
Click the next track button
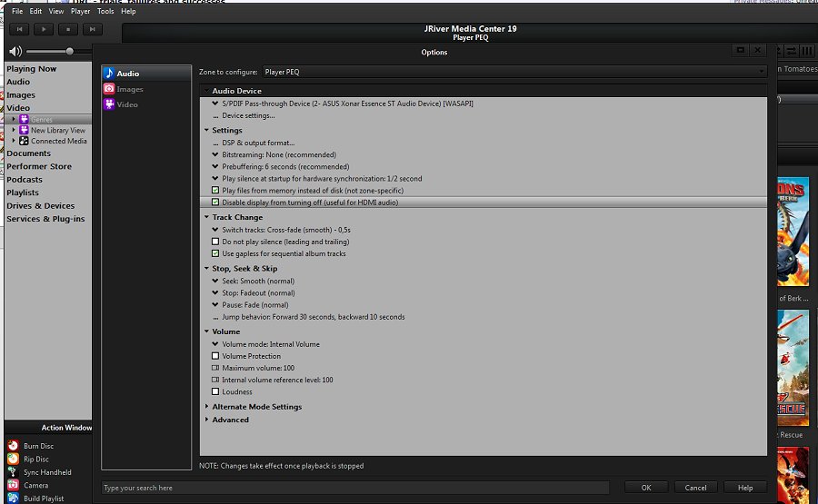click(93, 29)
